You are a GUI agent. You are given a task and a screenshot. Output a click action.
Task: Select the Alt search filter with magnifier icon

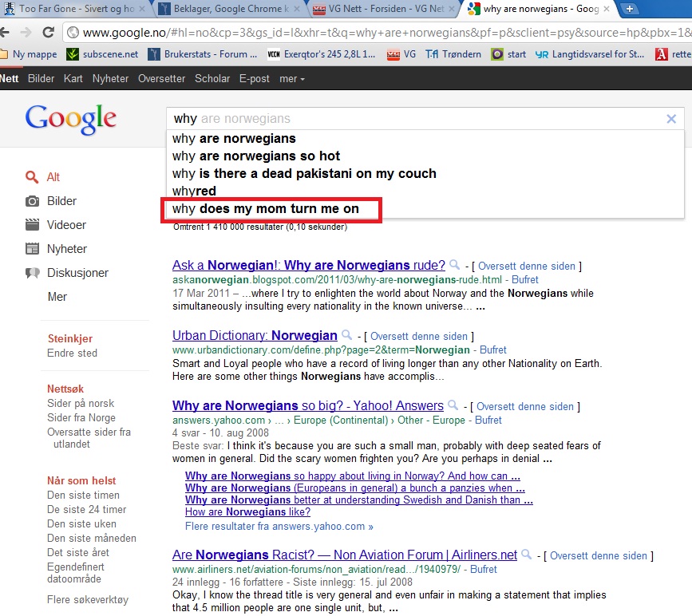[42, 177]
